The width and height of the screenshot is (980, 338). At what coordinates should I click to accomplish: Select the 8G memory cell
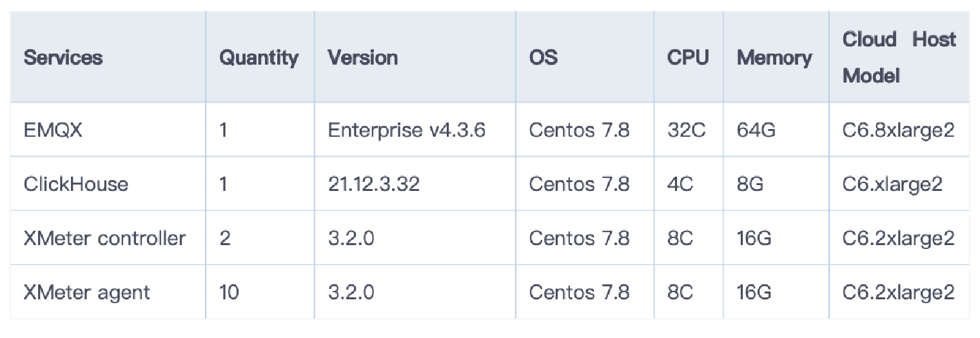[x=750, y=184]
